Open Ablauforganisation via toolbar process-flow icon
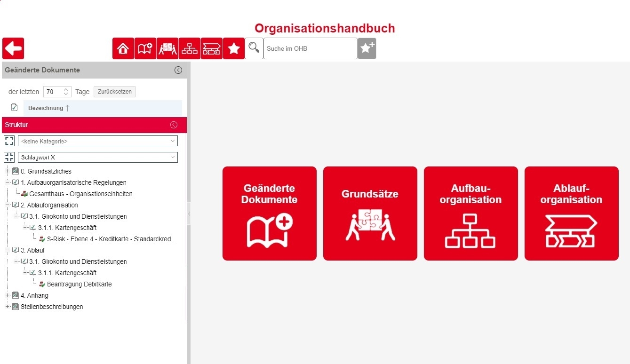The height and width of the screenshot is (364, 630). point(212,48)
